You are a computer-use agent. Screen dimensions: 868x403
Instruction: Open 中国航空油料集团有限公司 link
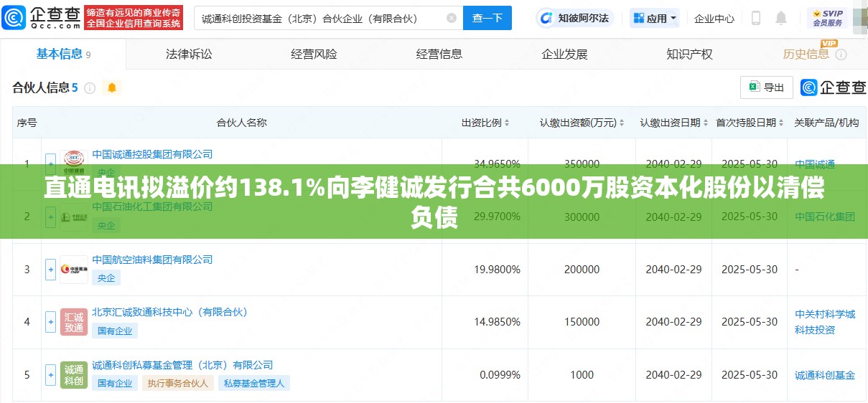[x=153, y=259]
